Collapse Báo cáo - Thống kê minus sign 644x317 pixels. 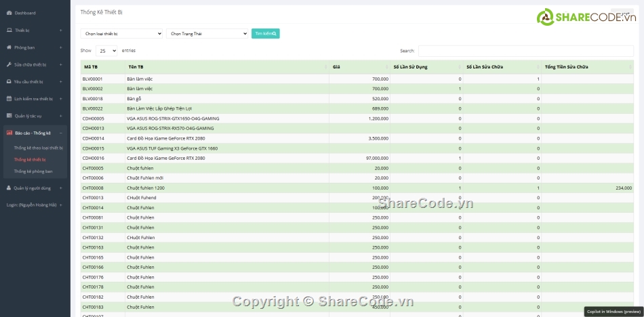pos(61,133)
